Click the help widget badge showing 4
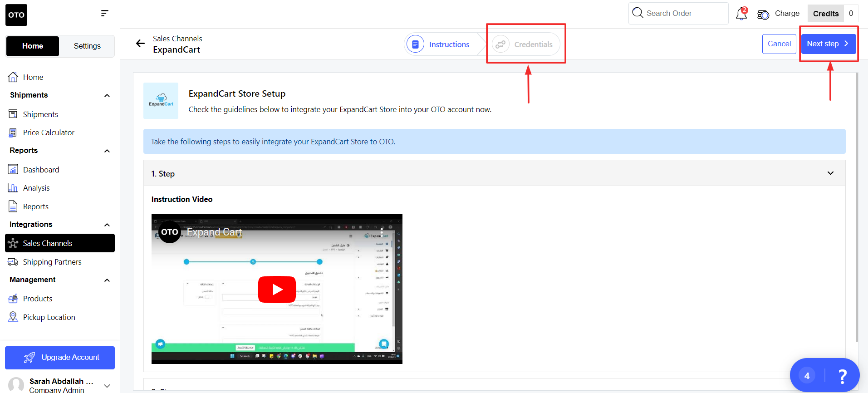Screen dimensions: 868x393 coord(807,376)
